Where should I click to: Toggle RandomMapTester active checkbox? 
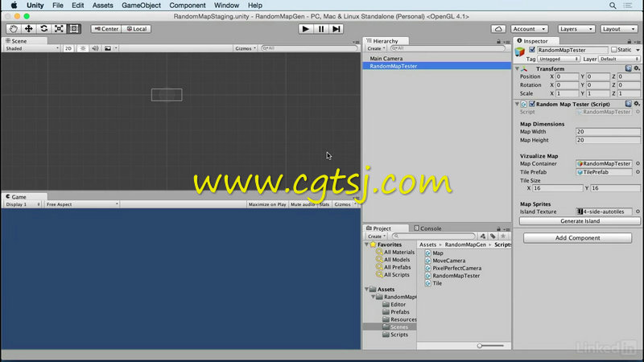point(532,50)
